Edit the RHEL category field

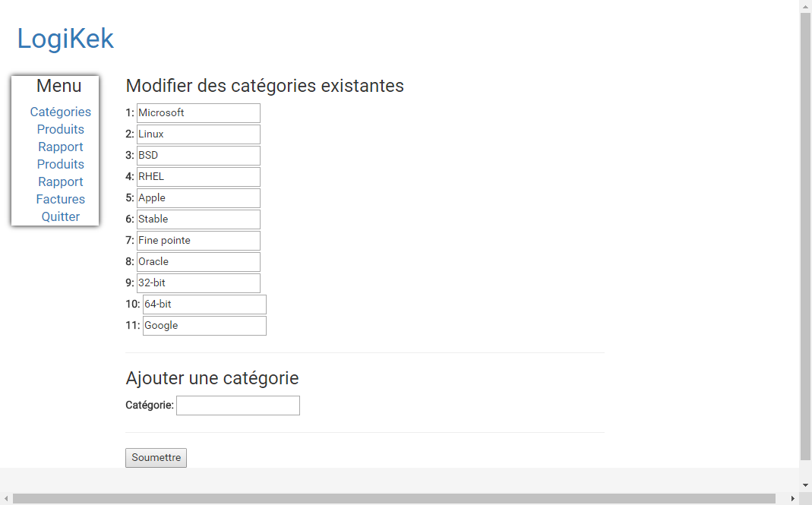coord(198,177)
